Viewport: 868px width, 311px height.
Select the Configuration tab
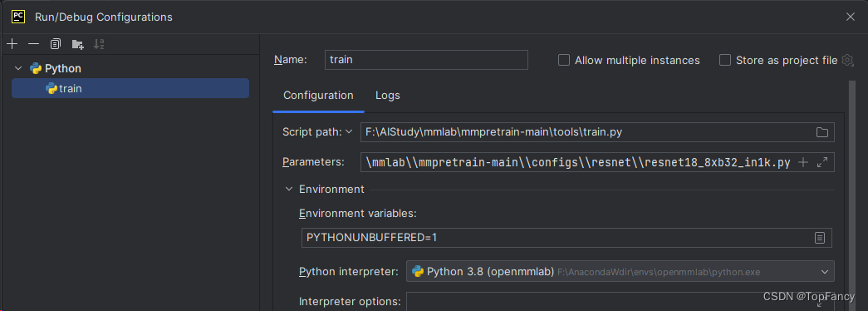(x=318, y=96)
